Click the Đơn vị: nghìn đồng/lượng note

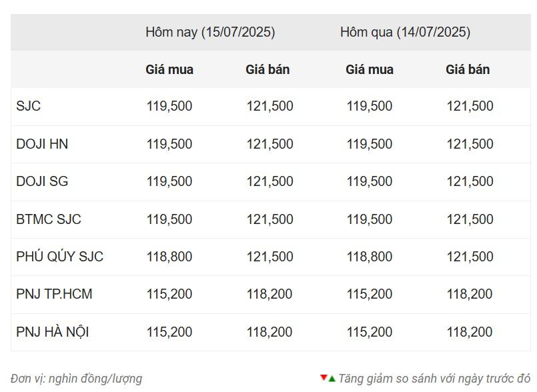(77, 379)
